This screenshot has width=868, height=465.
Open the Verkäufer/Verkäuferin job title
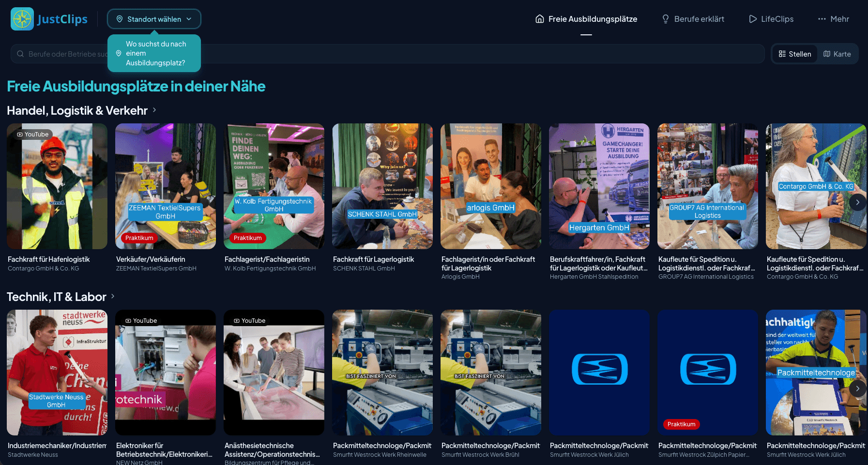point(151,259)
